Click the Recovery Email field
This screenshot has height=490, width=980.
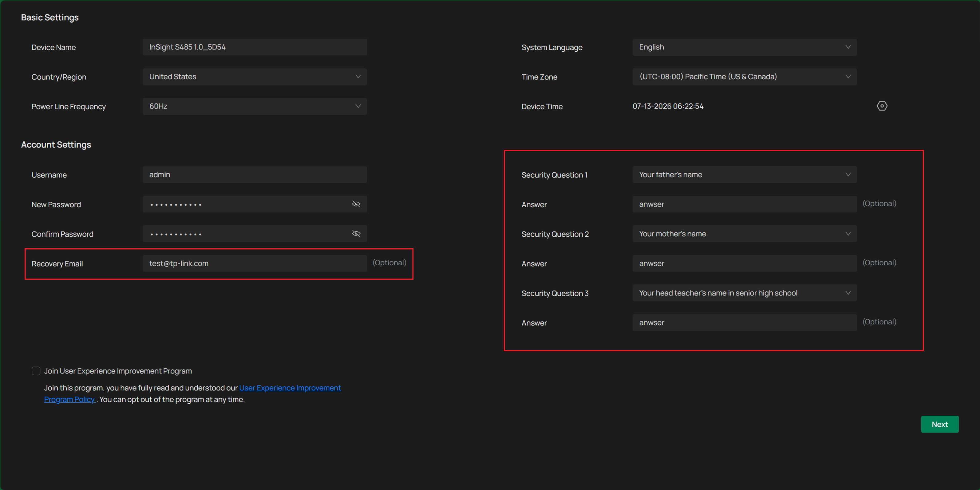(255, 263)
